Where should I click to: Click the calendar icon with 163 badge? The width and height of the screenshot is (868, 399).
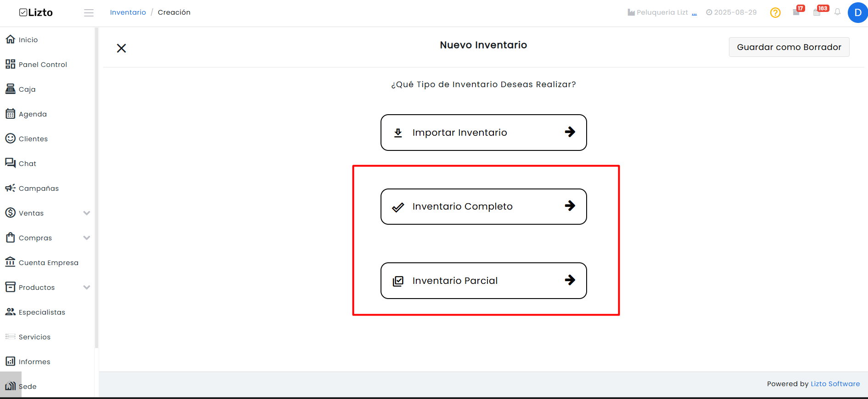click(817, 12)
